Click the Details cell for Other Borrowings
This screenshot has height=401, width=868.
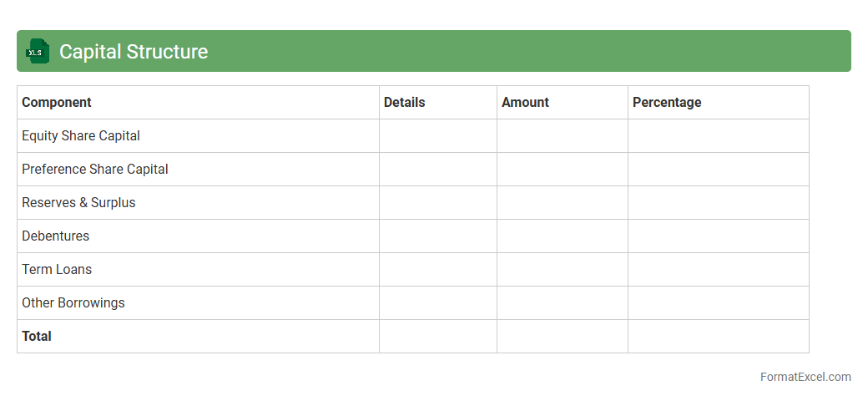[438, 303]
